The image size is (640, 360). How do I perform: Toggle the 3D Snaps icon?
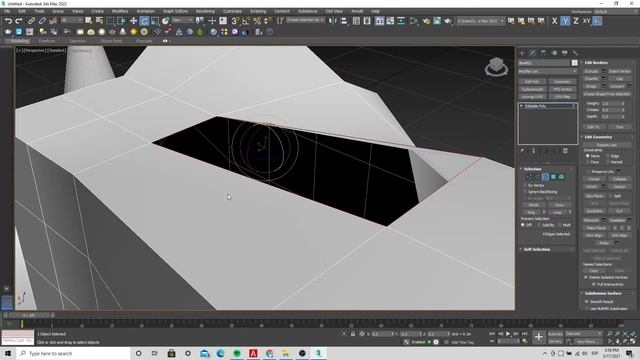[x=235, y=21]
